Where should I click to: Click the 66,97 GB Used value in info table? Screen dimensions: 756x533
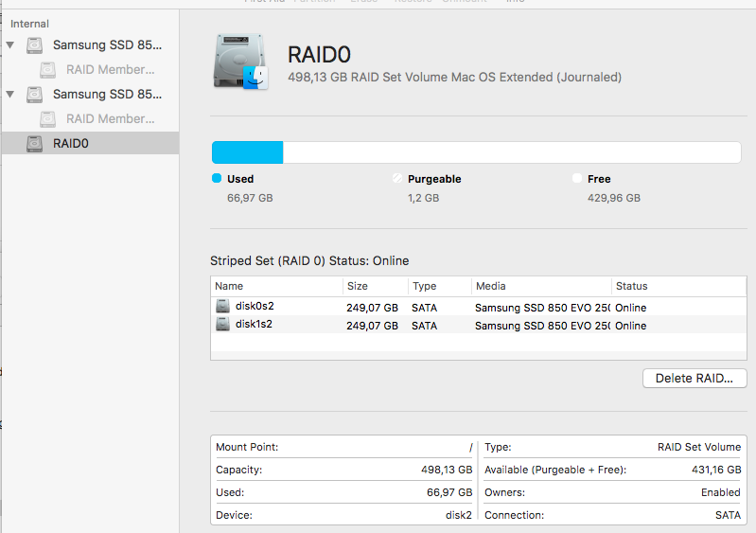coord(449,492)
